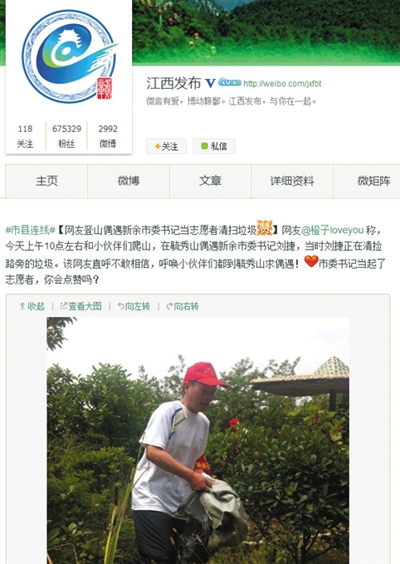This screenshot has width=400, height=564.
Task: Follow the account with +关注 button
Action: click(166, 146)
